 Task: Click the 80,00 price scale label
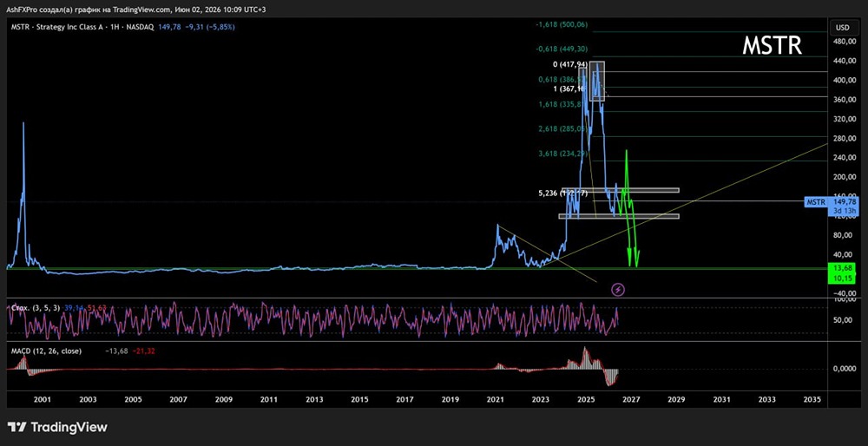[x=844, y=235]
